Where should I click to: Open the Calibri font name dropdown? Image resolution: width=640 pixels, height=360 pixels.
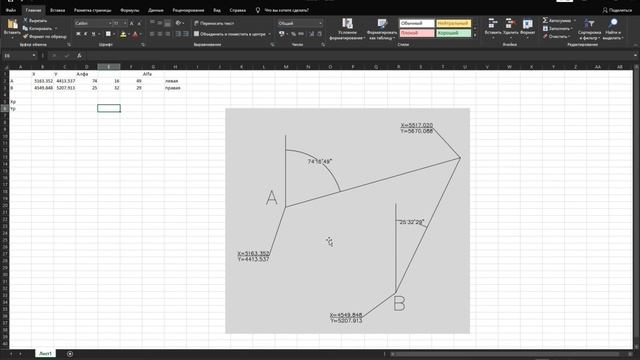[x=110, y=23]
